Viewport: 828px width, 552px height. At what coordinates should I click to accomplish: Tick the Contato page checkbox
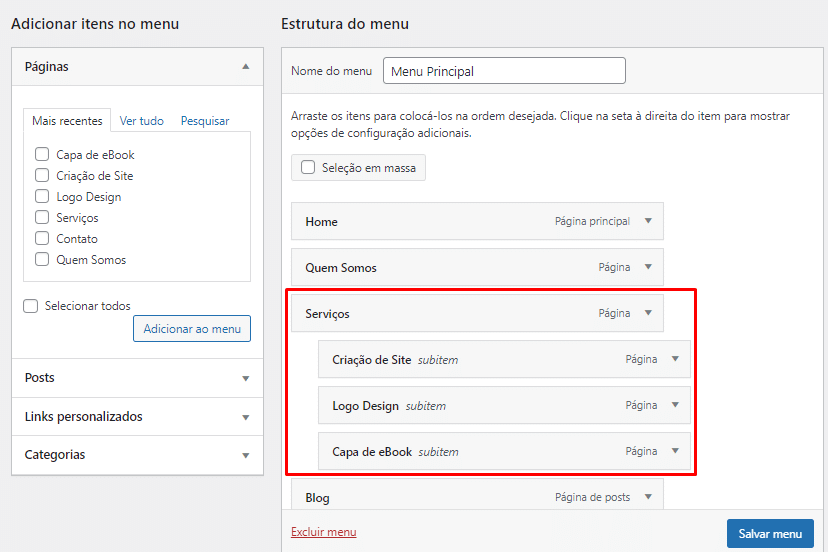coord(42,239)
